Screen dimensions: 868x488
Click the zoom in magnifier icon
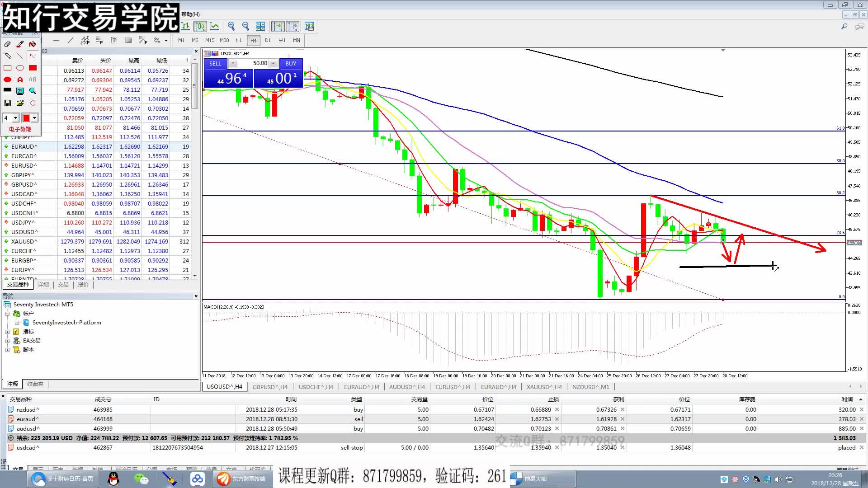231,26
